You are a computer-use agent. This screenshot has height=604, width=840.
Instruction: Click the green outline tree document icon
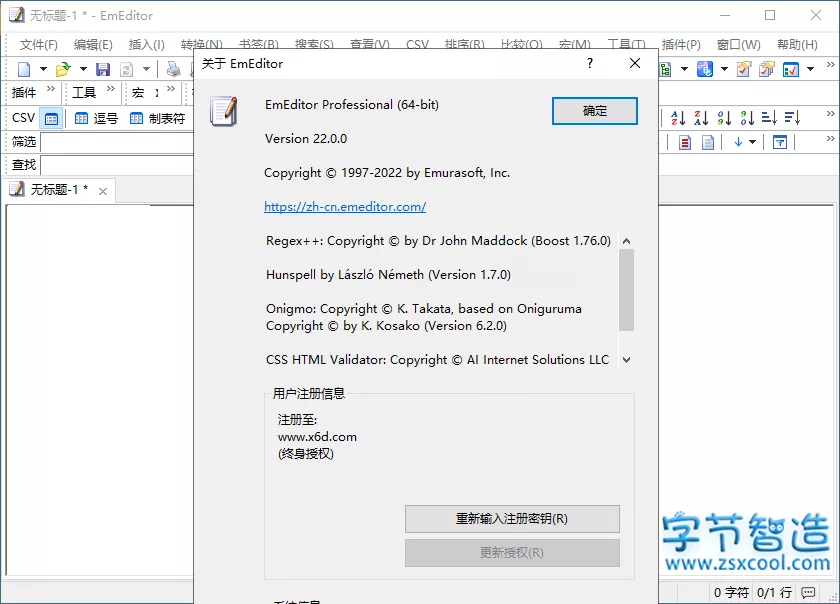[x=665, y=69]
